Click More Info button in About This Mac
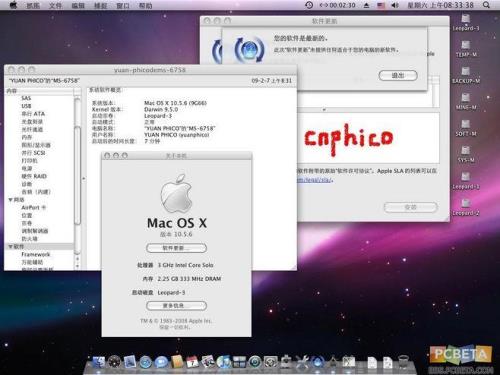The height and width of the screenshot is (375, 500). pos(176,305)
